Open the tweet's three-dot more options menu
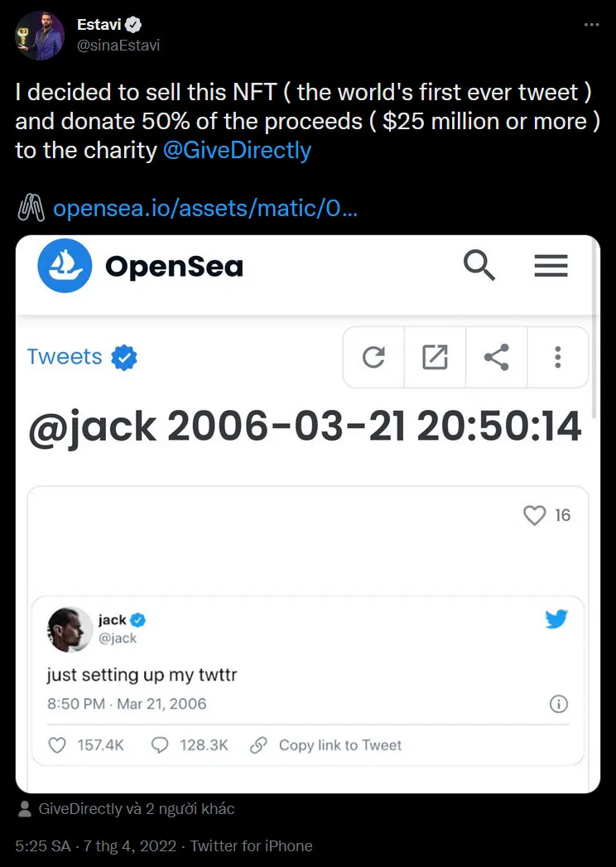 pyautogui.click(x=592, y=25)
